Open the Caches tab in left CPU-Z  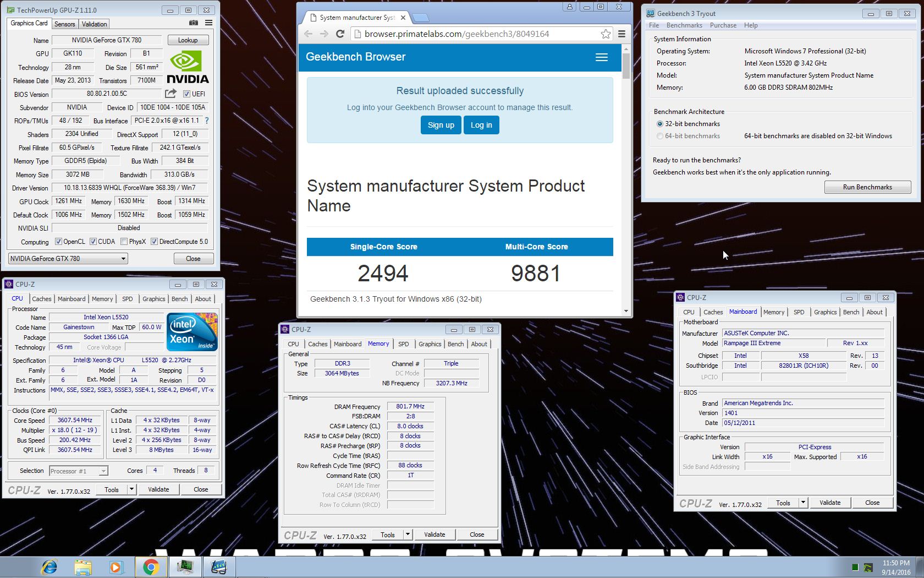coord(42,299)
